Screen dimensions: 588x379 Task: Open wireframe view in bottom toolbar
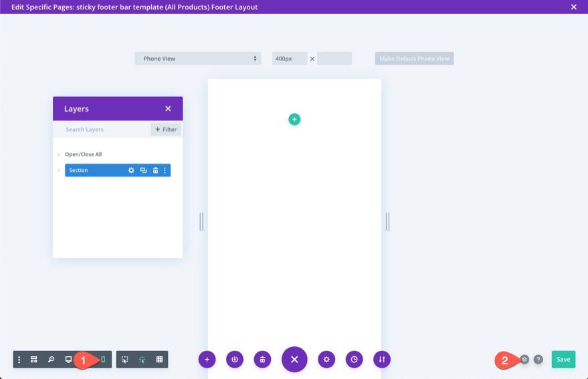pyautogui.click(x=33, y=360)
